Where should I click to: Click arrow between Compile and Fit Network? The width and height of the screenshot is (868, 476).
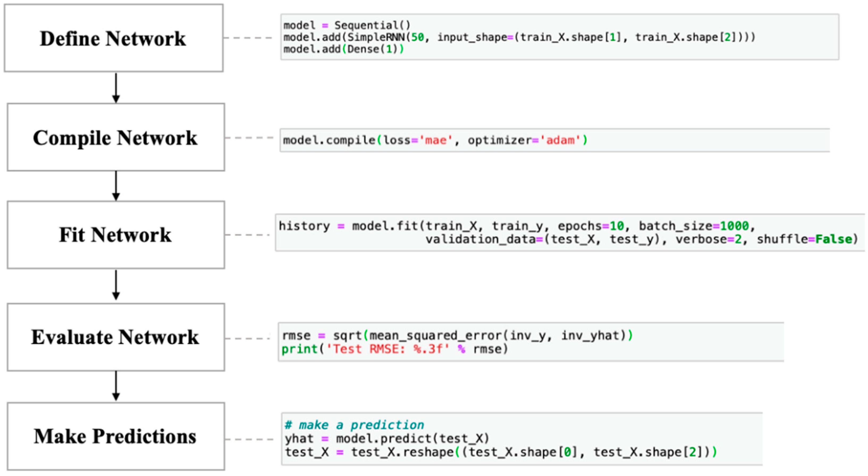pos(116,186)
